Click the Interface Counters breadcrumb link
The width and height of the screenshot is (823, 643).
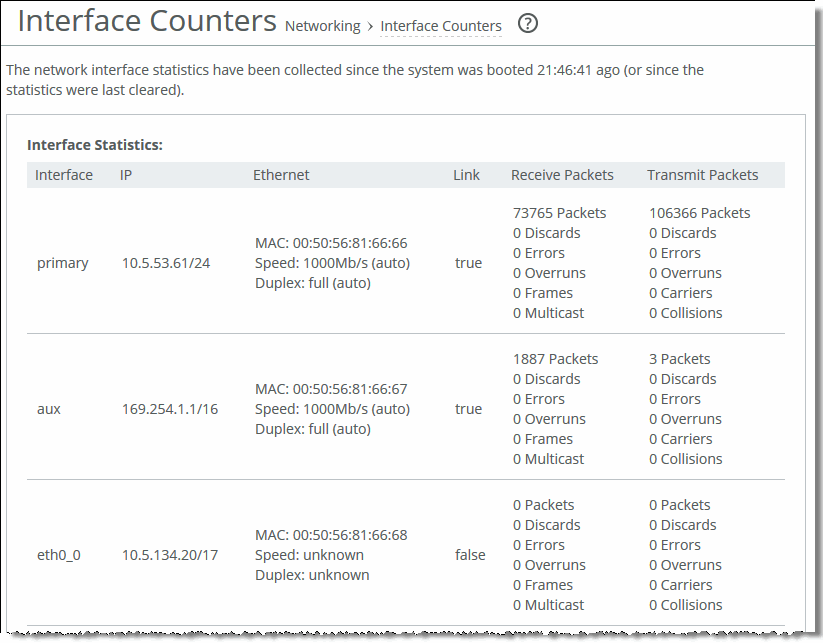(x=441, y=26)
